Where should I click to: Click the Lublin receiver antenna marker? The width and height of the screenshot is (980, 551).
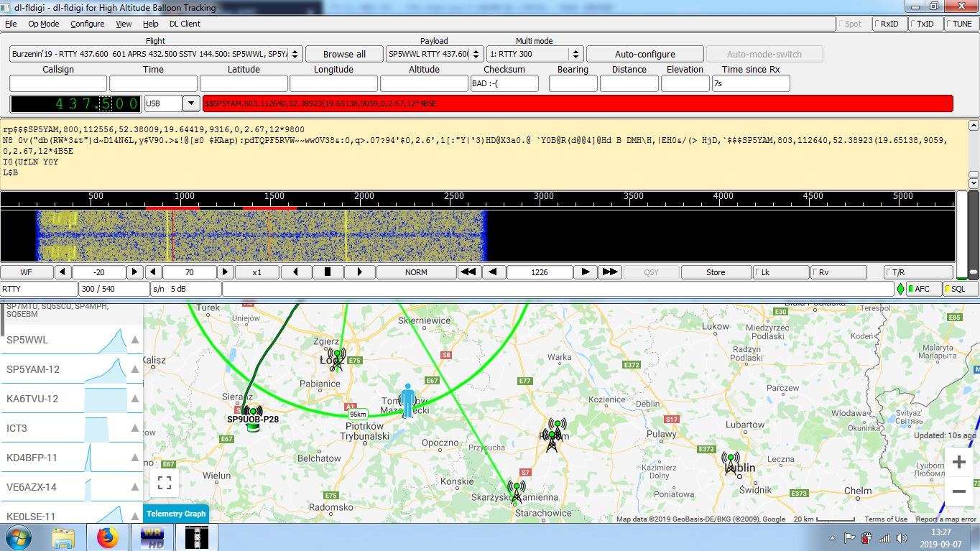point(731,463)
